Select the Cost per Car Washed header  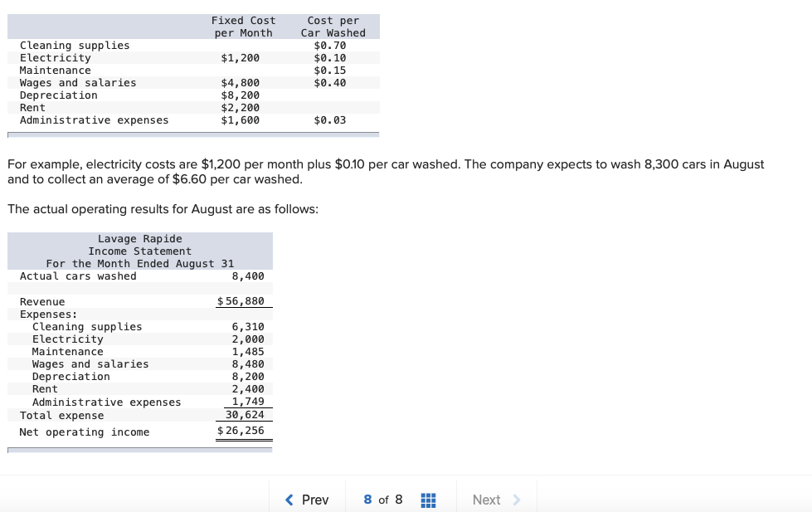click(x=333, y=27)
